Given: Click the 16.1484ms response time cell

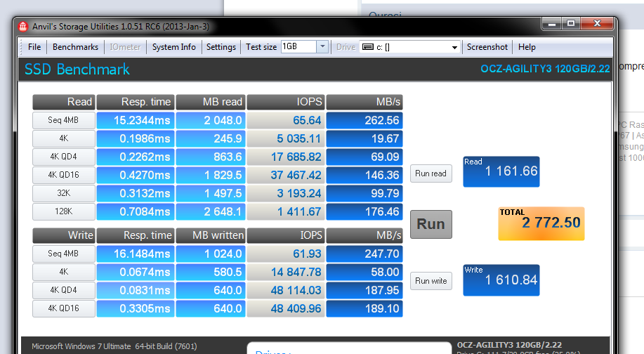Looking at the screenshot, I should click(136, 254).
